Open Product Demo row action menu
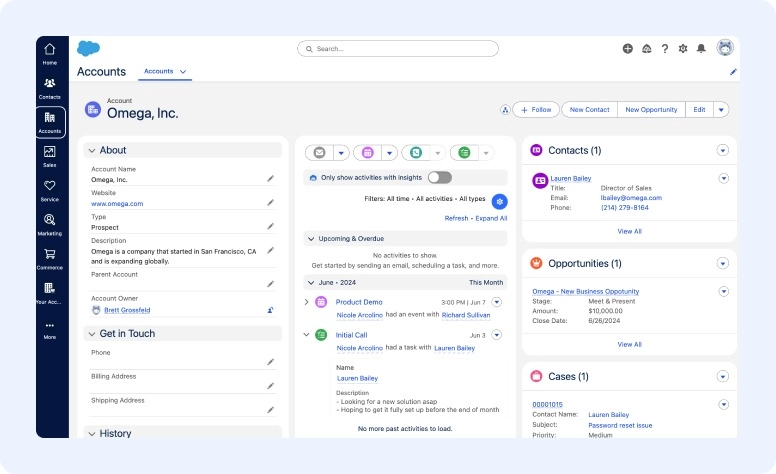Viewport: 776px width, 474px height. pyautogui.click(x=497, y=302)
